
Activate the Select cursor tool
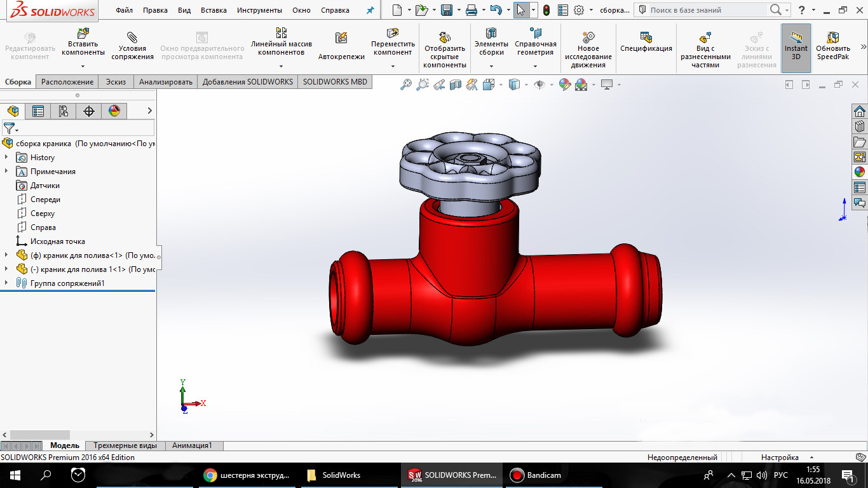[x=521, y=10]
